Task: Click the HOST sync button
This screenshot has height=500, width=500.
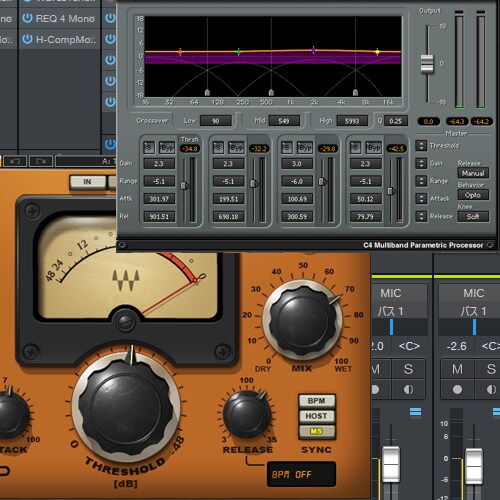Action: pos(316,416)
